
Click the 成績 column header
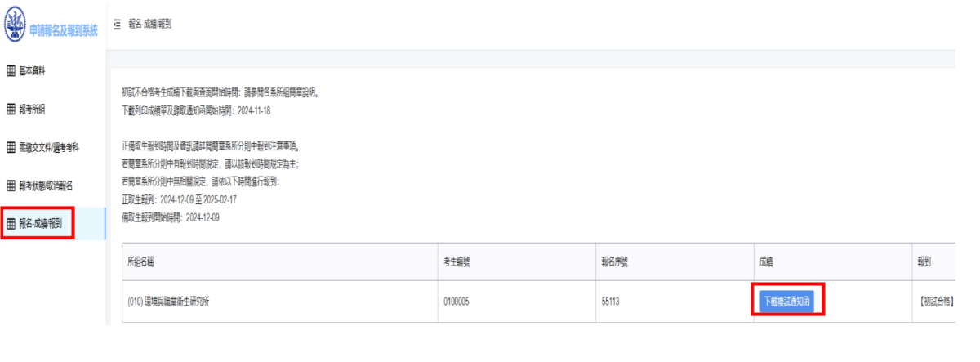pyautogui.click(x=764, y=262)
